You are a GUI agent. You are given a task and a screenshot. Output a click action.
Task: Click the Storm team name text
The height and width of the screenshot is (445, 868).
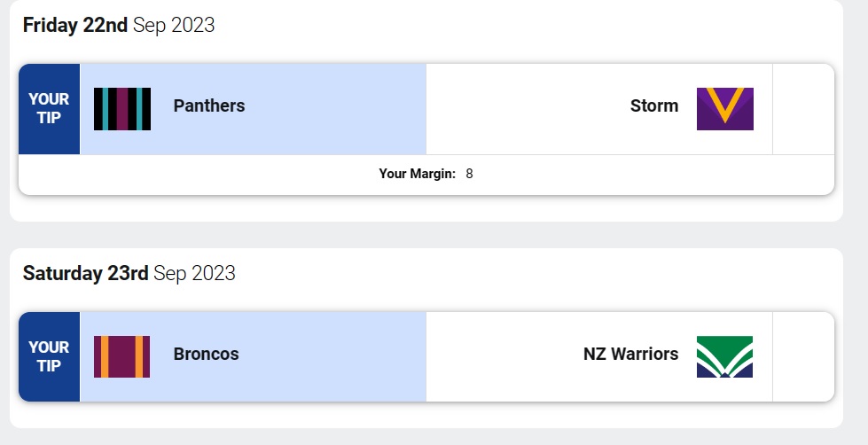[x=654, y=106]
